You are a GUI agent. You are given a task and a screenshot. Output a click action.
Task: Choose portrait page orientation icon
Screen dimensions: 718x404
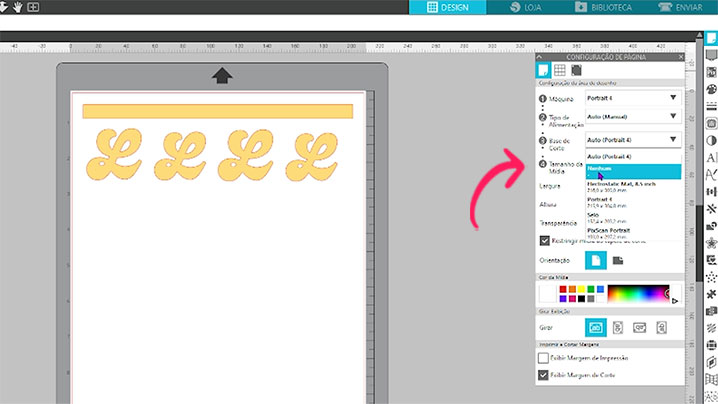click(597, 260)
